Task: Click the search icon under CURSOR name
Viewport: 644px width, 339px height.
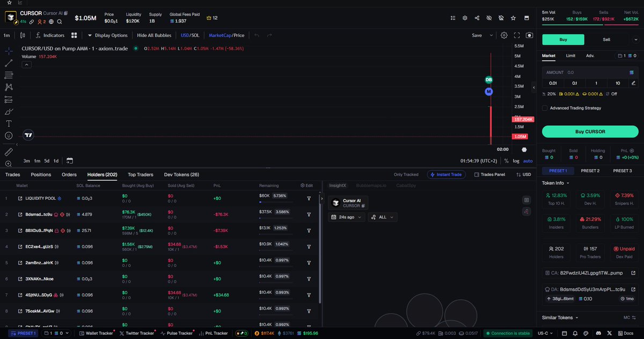Action: pyautogui.click(x=60, y=22)
